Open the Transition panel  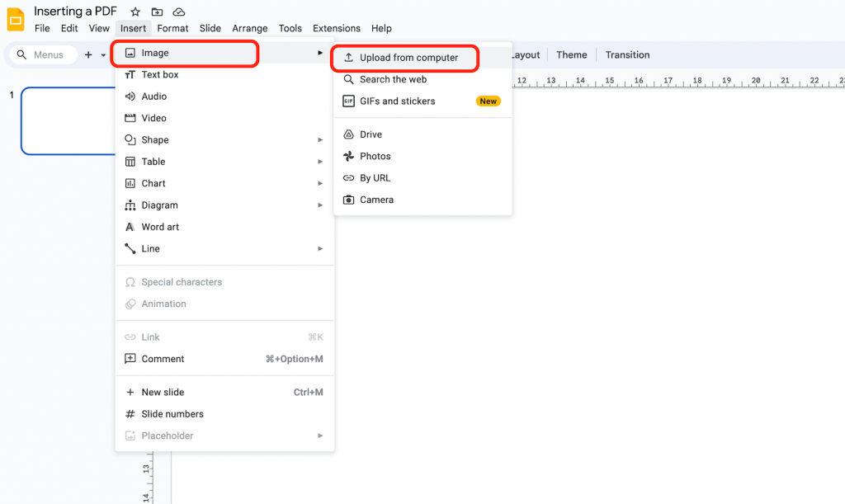coord(627,54)
